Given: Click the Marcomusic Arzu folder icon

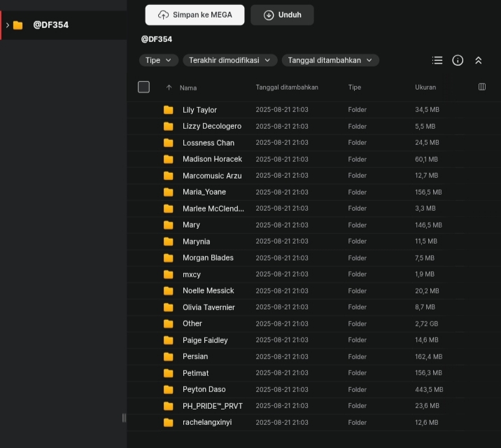Looking at the screenshot, I should pos(169,176).
